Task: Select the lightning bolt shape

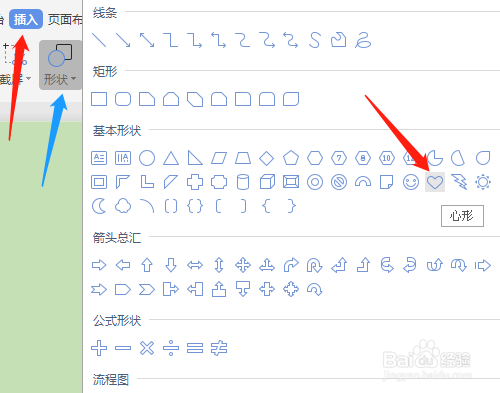Action: [x=459, y=182]
